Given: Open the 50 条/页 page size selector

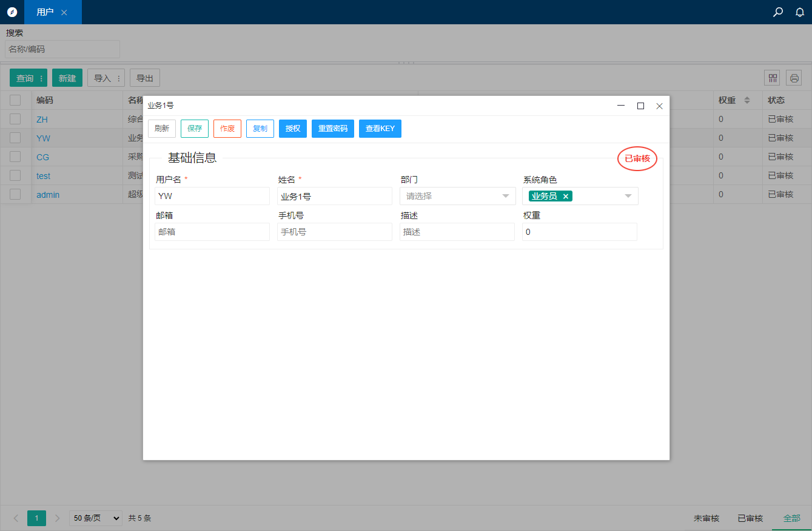Looking at the screenshot, I should 96,518.
